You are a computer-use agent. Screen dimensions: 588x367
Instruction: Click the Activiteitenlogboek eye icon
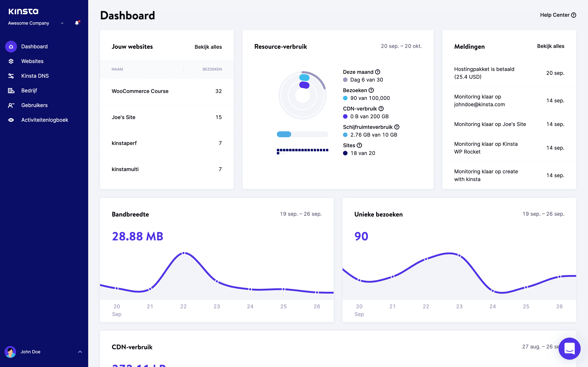click(11, 120)
